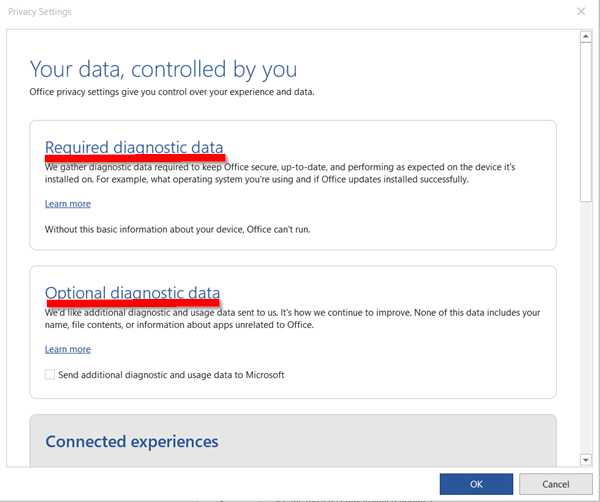Click the vertical scrollbar thumb
This screenshot has width=600, height=502.
pyautogui.click(x=586, y=120)
